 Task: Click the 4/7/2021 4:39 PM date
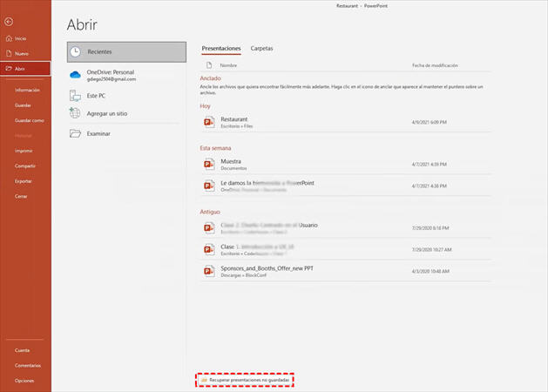430,165
